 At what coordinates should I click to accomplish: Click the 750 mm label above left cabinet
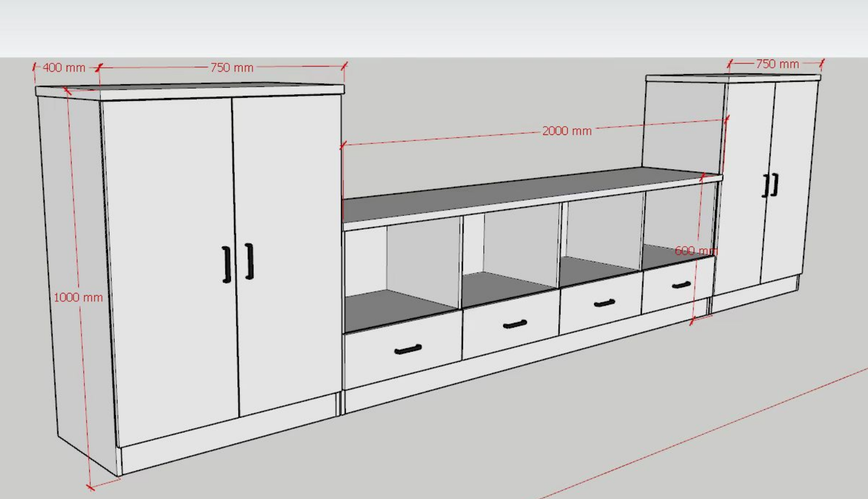pyautogui.click(x=231, y=68)
